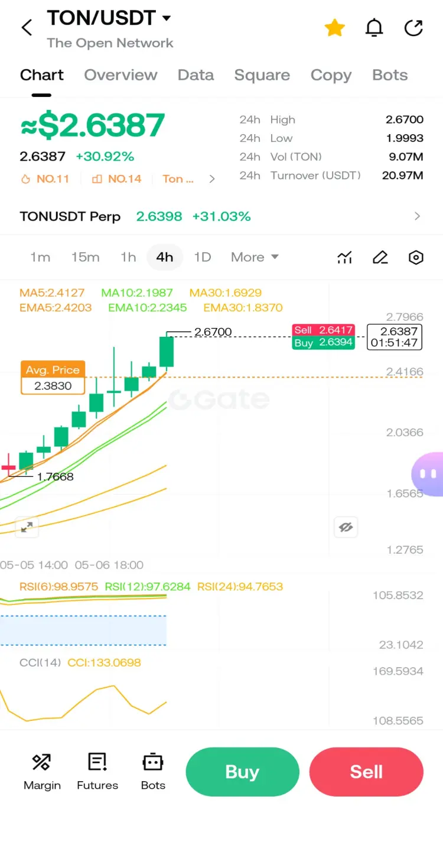Open chart indicators icon
443x868 pixels.
coord(345,258)
